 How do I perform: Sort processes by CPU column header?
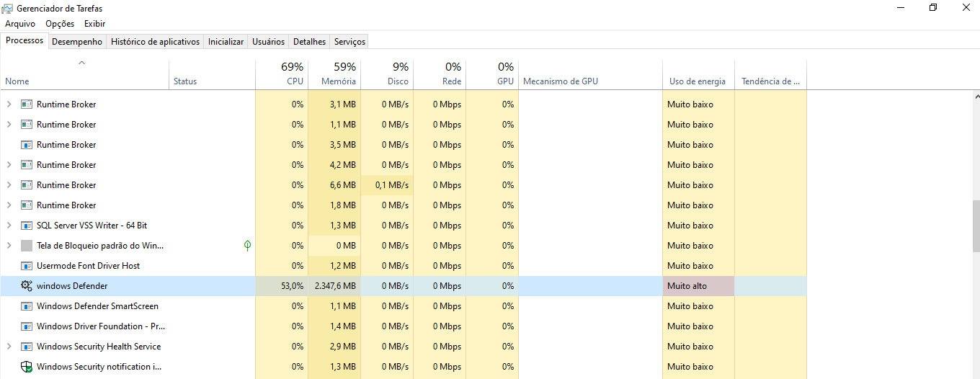coord(282,74)
